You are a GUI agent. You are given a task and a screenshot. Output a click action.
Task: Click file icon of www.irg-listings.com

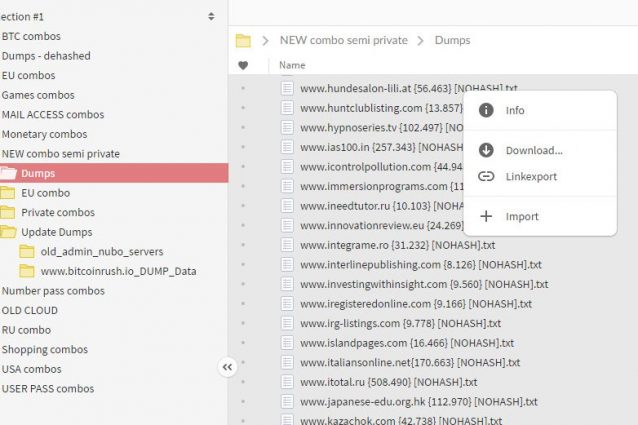coord(287,323)
